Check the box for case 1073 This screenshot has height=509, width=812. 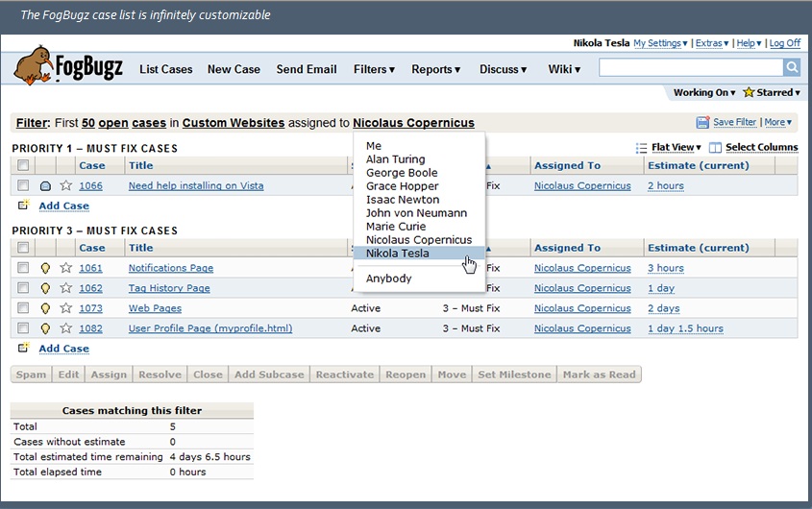[23, 308]
